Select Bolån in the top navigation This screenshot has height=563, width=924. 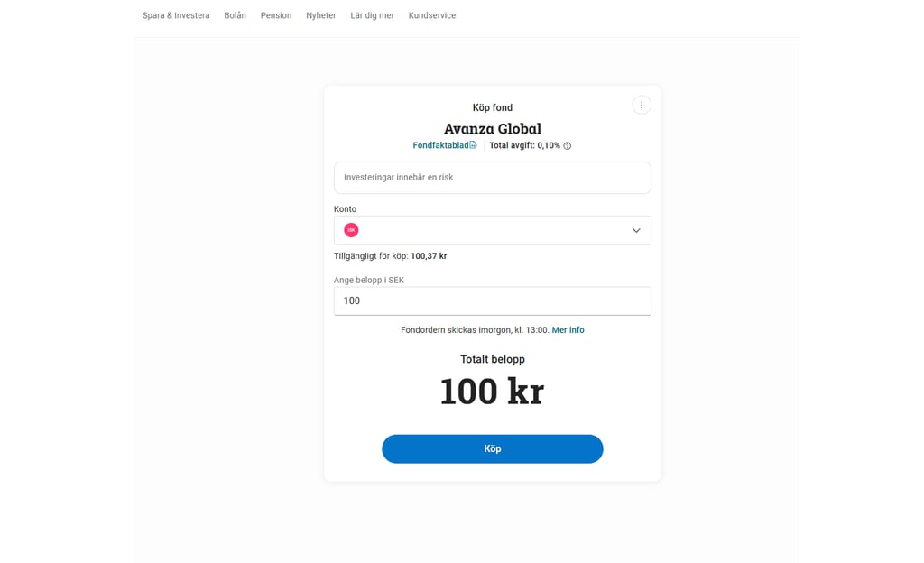click(235, 15)
